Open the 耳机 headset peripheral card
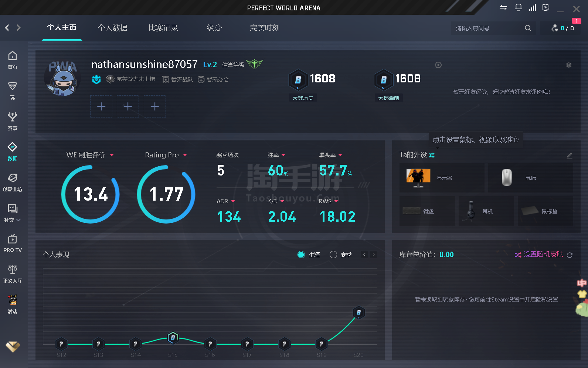This screenshot has width=588, height=368. [x=486, y=211]
